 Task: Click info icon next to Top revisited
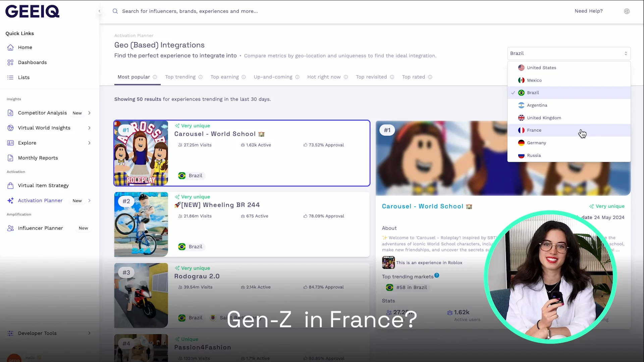tap(392, 77)
